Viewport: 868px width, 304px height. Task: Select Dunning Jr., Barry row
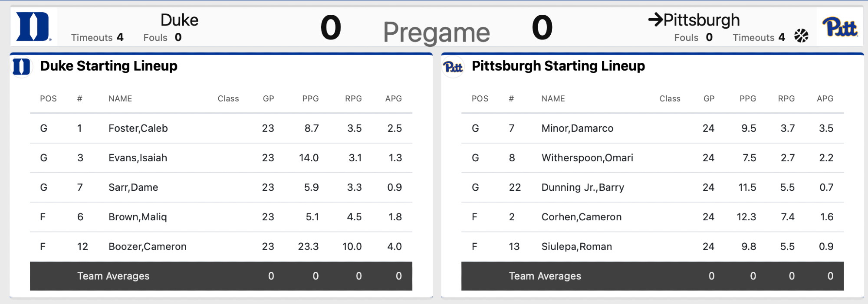582,187
